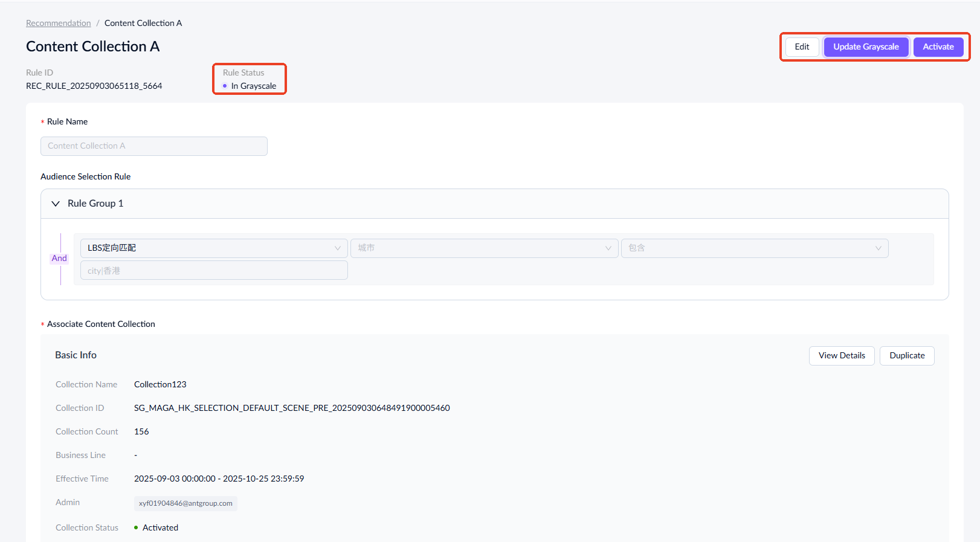Go back via Recommendation breadcrumb link
The width and height of the screenshot is (980, 542).
pos(59,23)
